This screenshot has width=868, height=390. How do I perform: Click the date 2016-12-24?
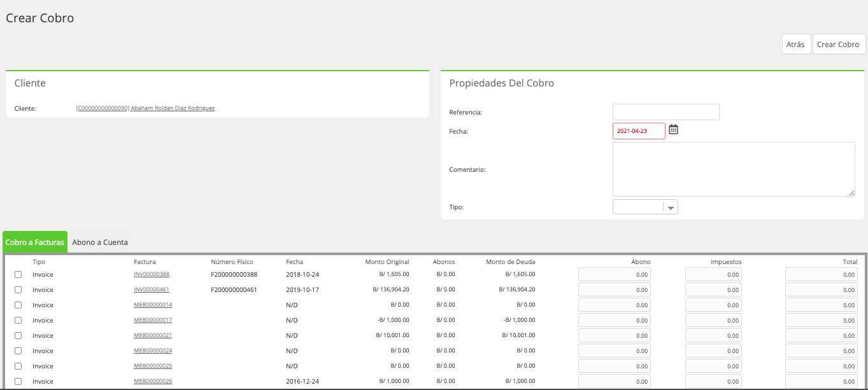(301, 381)
